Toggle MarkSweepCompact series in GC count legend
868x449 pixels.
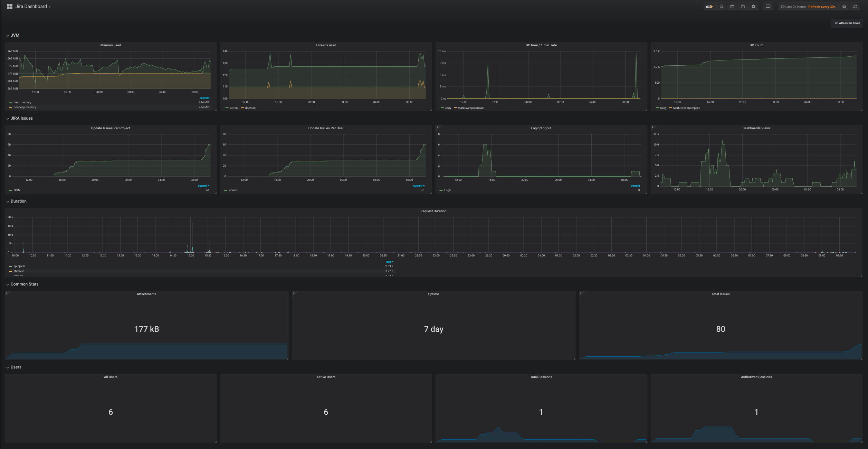[x=686, y=108]
